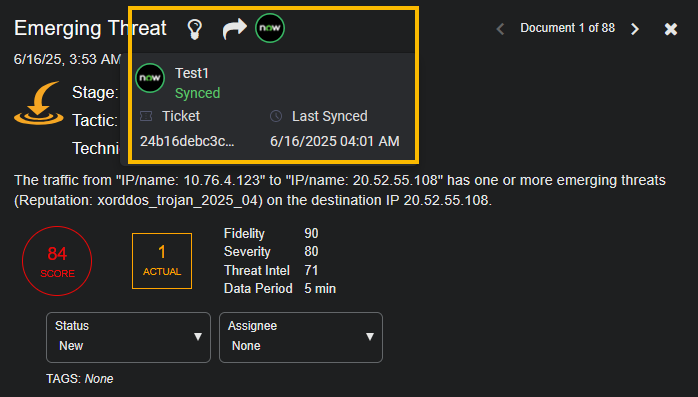Click the Assignee dropdown arrow

[x=370, y=337]
